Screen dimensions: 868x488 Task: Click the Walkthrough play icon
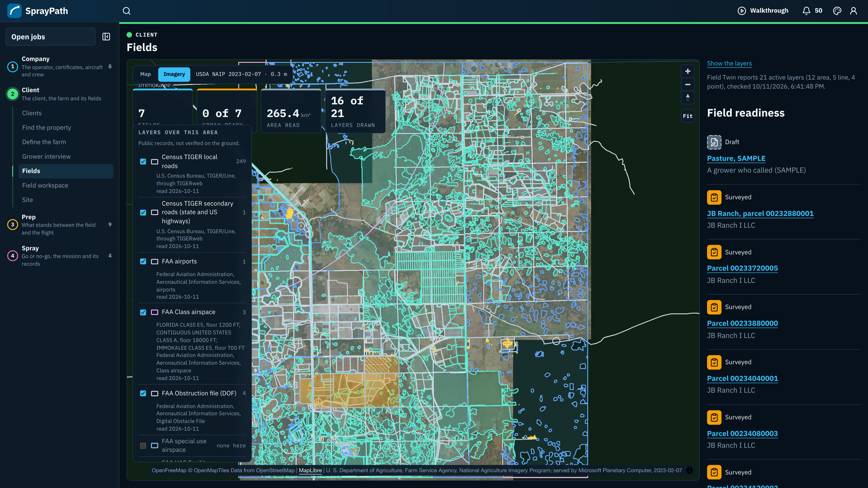tap(742, 11)
